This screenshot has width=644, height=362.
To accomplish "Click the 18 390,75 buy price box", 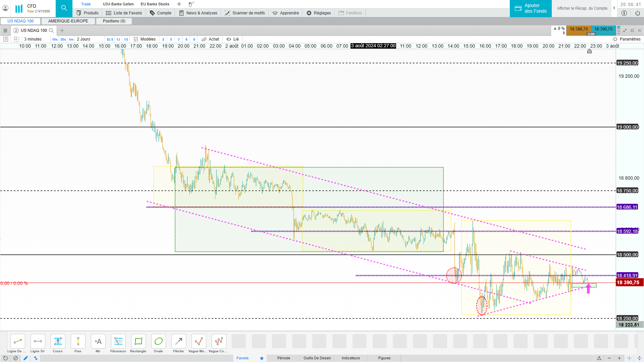I will 603,29.
